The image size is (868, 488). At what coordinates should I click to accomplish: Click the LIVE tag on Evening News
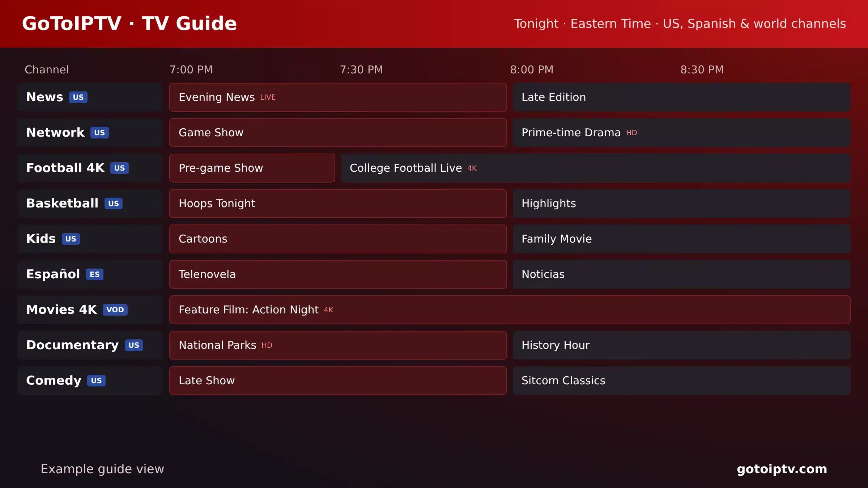(x=268, y=97)
